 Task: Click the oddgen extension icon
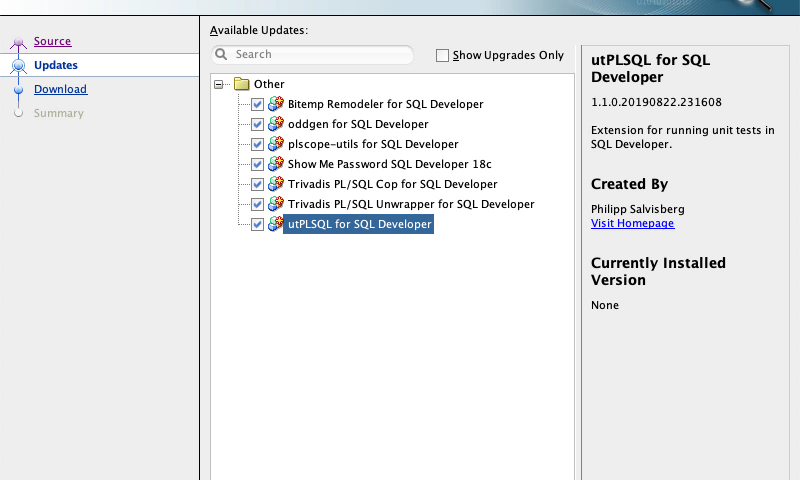(x=276, y=123)
